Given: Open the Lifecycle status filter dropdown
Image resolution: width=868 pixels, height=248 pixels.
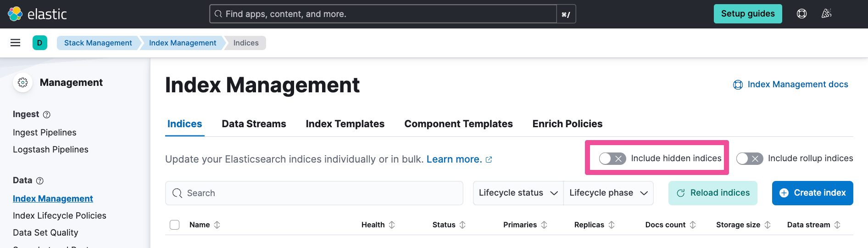Looking at the screenshot, I should click(518, 193).
